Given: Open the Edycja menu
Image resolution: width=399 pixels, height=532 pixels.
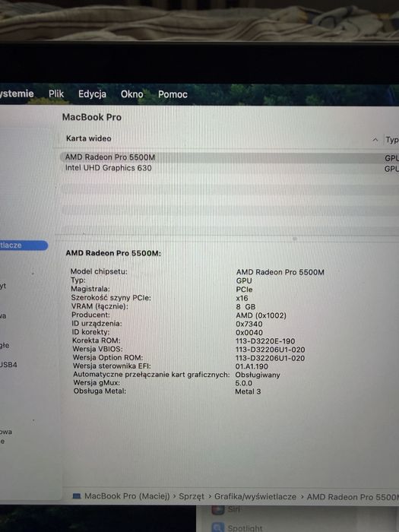Looking at the screenshot, I should [92, 94].
